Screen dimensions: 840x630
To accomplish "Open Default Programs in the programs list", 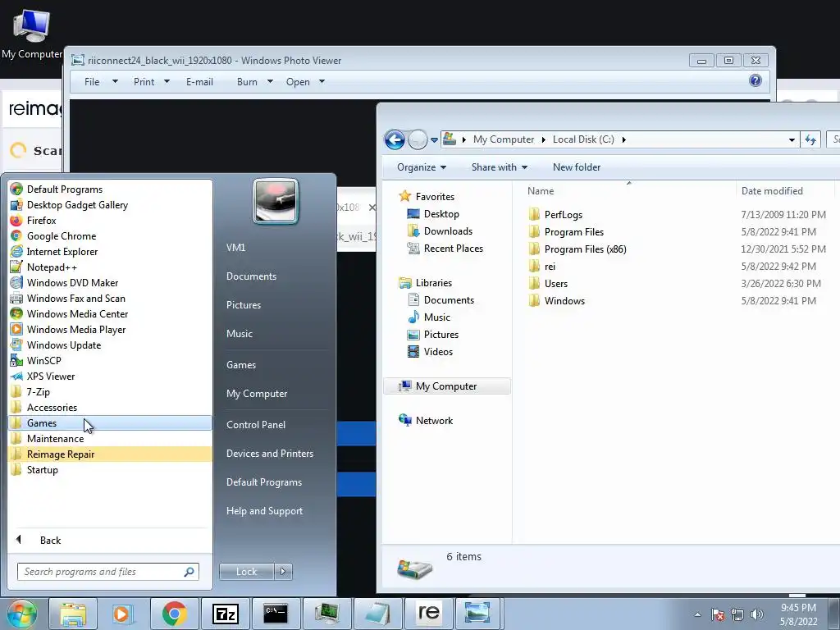I will [110, 189].
